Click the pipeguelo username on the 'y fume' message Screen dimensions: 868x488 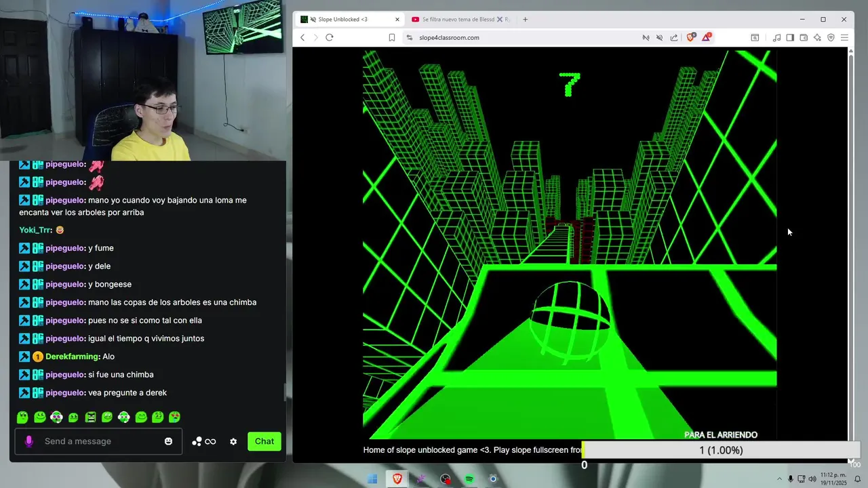point(65,248)
